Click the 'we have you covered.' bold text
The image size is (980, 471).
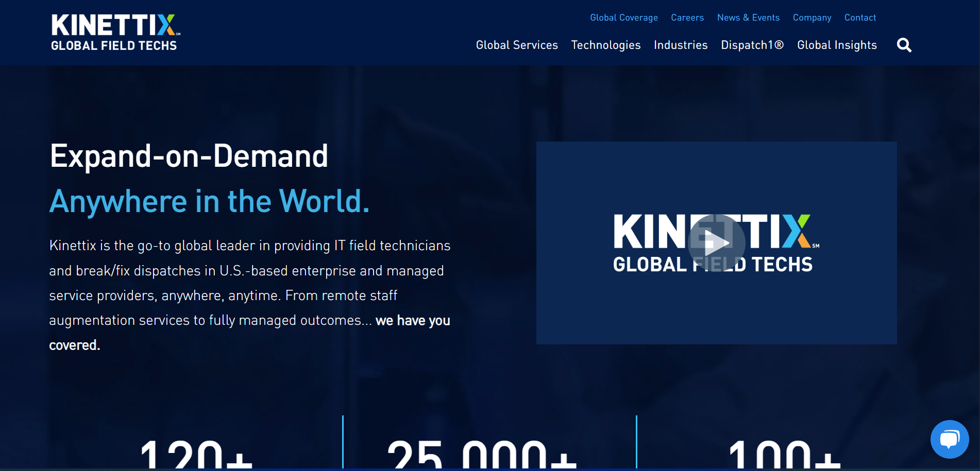(x=249, y=333)
